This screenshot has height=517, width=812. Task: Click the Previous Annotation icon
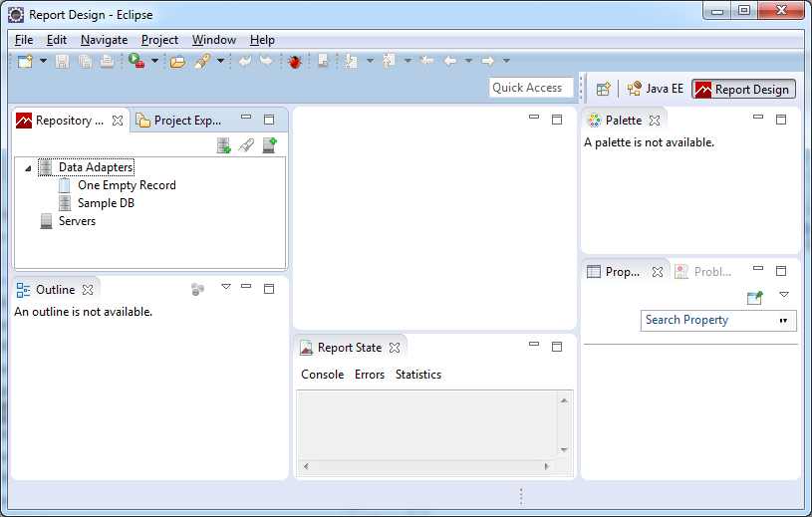[389, 61]
